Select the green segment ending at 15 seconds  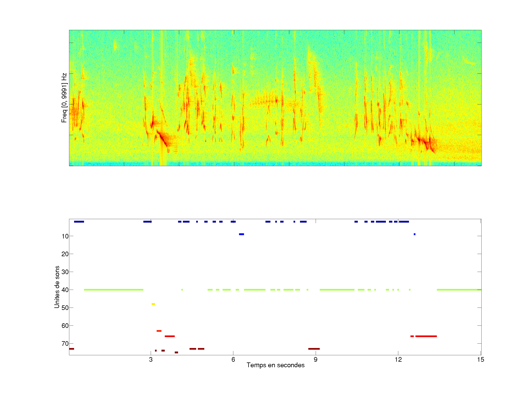click(459, 290)
